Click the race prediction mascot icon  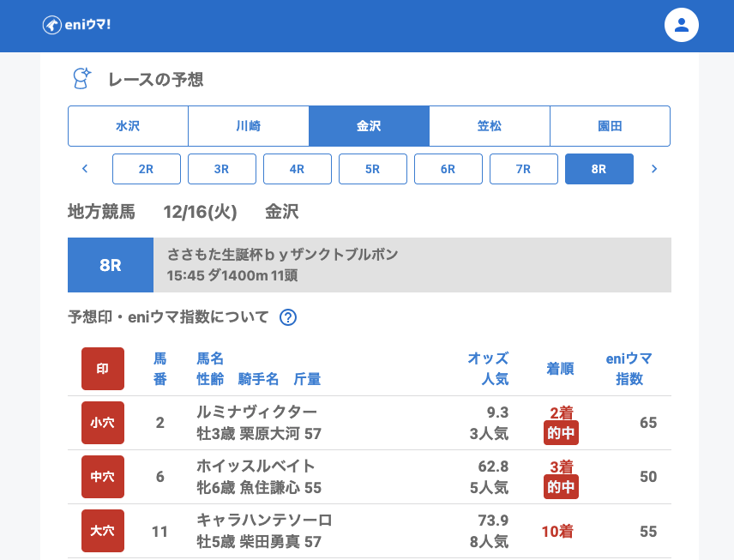coord(81,79)
